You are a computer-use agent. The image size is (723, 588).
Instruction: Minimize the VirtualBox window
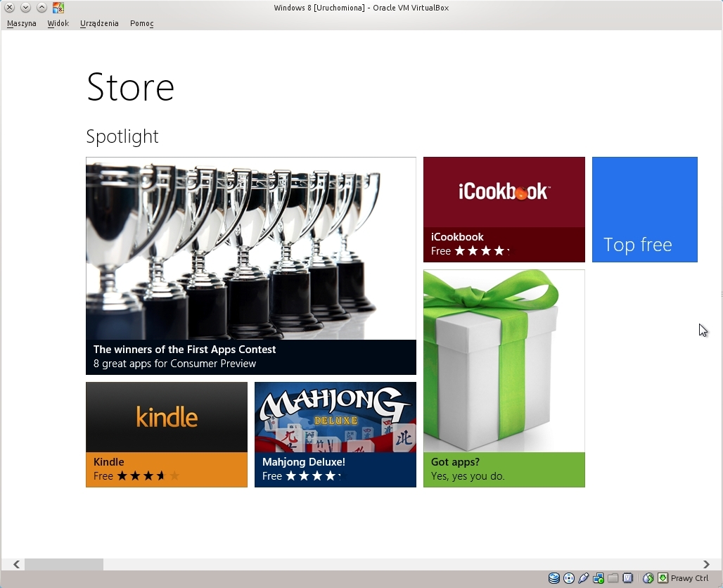pos(26,7)
